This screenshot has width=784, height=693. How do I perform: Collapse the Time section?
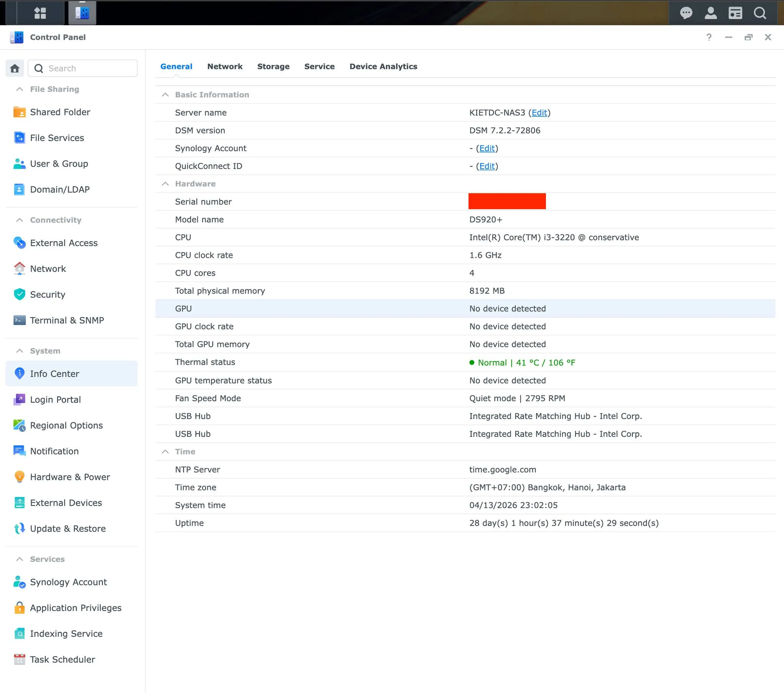(x=165, y=452)
